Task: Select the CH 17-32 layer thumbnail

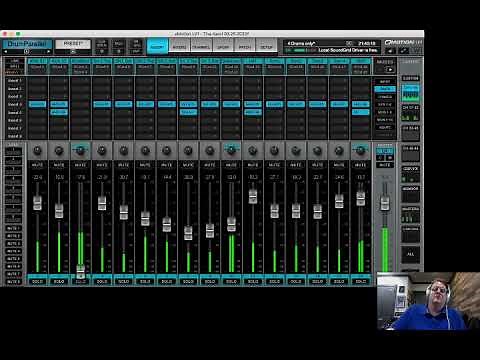Action: 410,114
